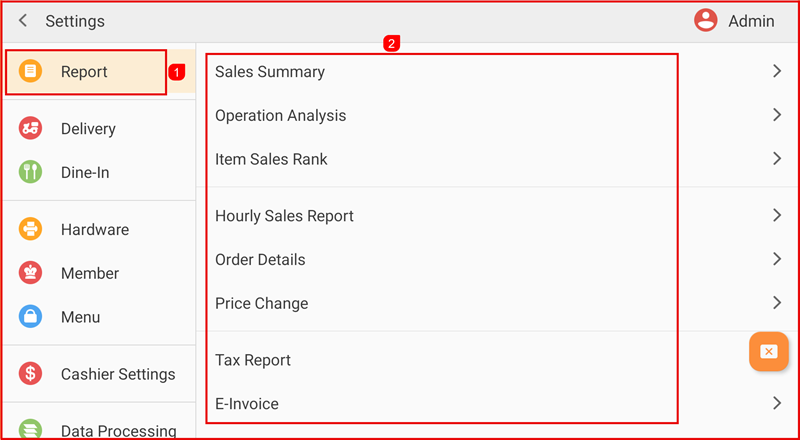Image resolution: width=800 pixels, height=440 pixels.
Task: Click the Admin user avatar icon
Action: coord(706,20)
